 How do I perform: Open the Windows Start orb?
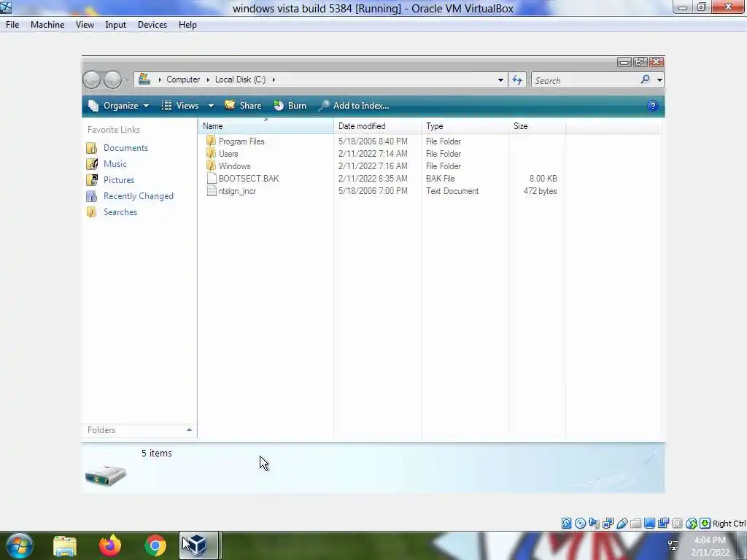(x=19, y=545)
